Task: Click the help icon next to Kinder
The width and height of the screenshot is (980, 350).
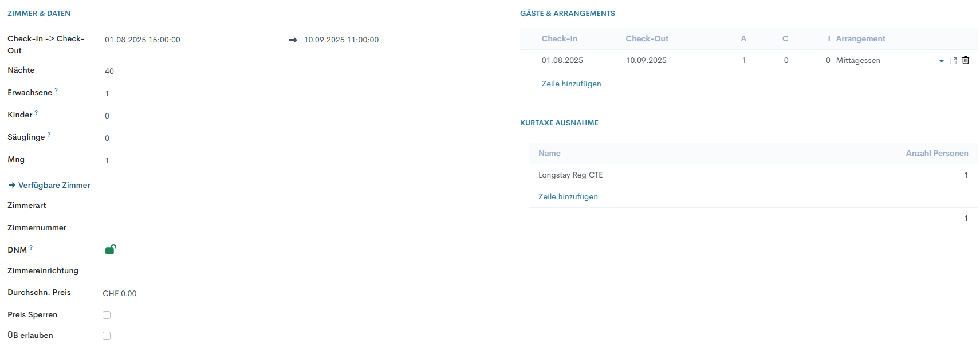Action: pos(36,113)
